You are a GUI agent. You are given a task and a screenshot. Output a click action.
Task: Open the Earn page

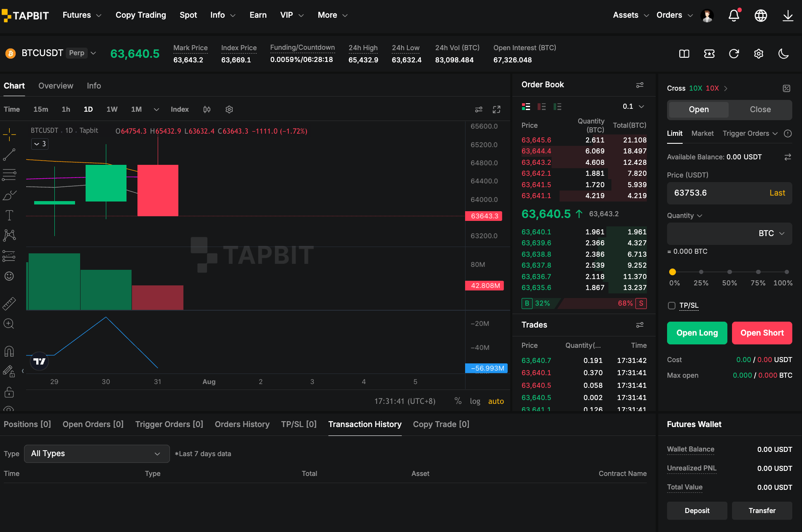(258, 15)
